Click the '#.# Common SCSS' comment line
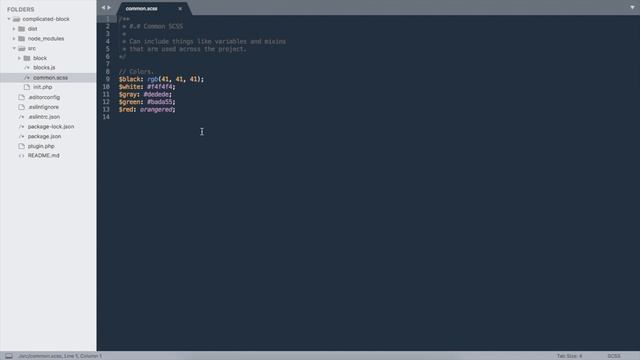The height and width of the screenshot is (360, 640). click(x=156, y=27)
